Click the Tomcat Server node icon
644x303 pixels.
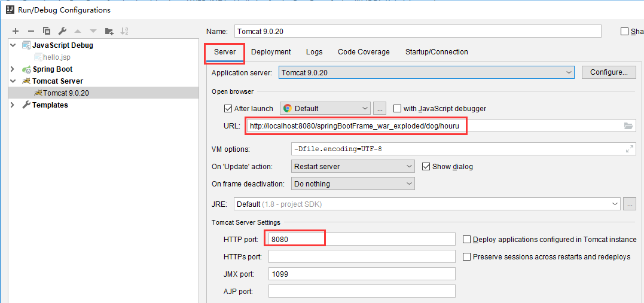point(27,81)
